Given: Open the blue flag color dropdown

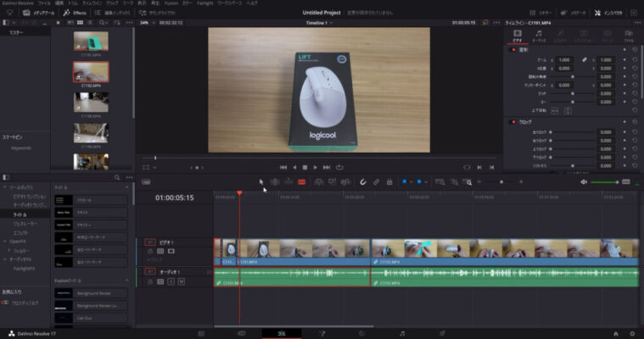Looking at the screenshot, I should (x=412, y=182).
